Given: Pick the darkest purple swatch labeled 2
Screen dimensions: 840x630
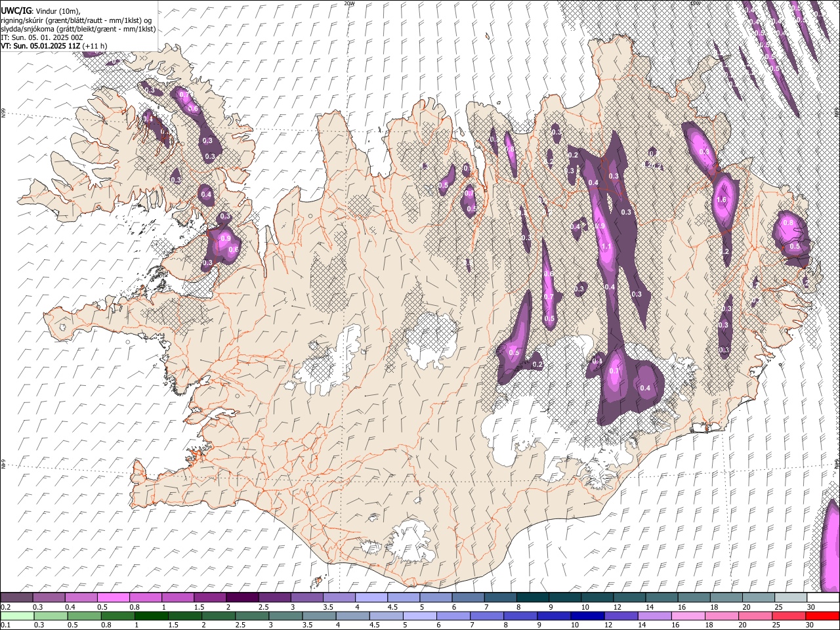Looking at the screenshot, I should tap(241, 598).
